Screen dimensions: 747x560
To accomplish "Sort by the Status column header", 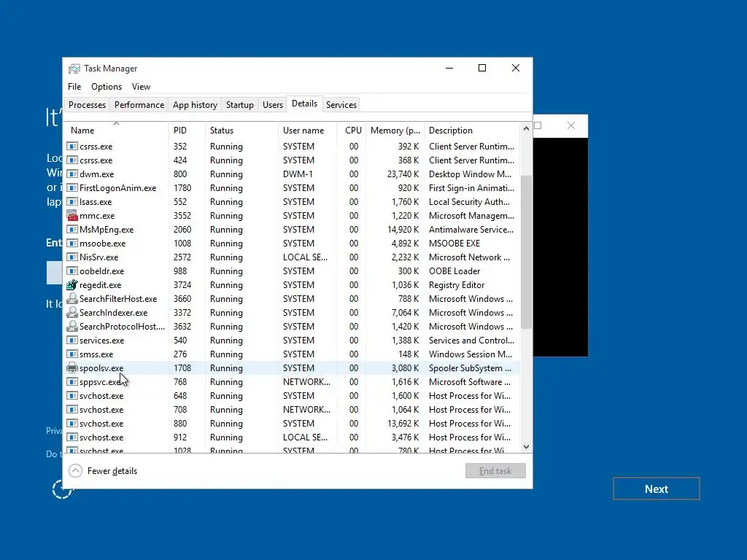I will point(242,130).
